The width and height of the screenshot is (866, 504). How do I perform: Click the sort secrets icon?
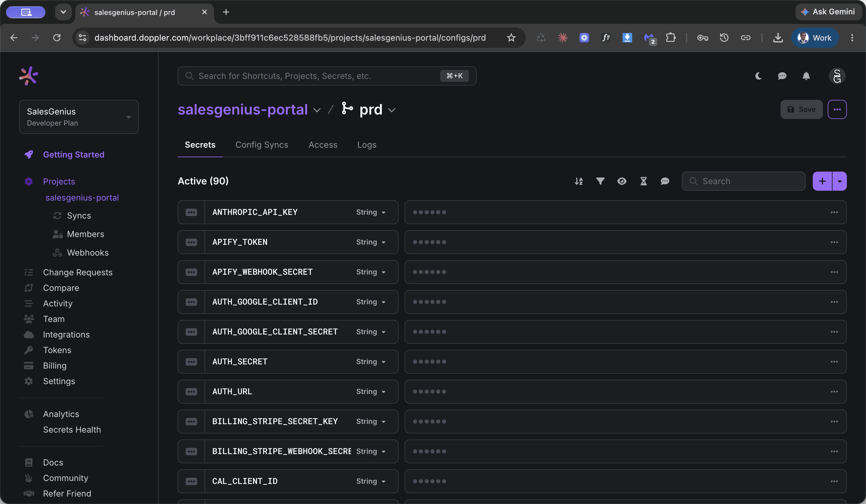click(579, 181)
